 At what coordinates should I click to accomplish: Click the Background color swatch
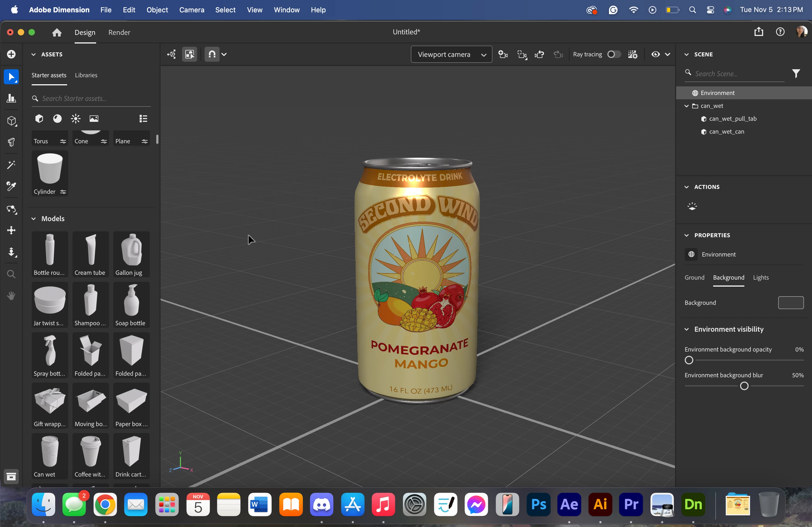point(791,303)
